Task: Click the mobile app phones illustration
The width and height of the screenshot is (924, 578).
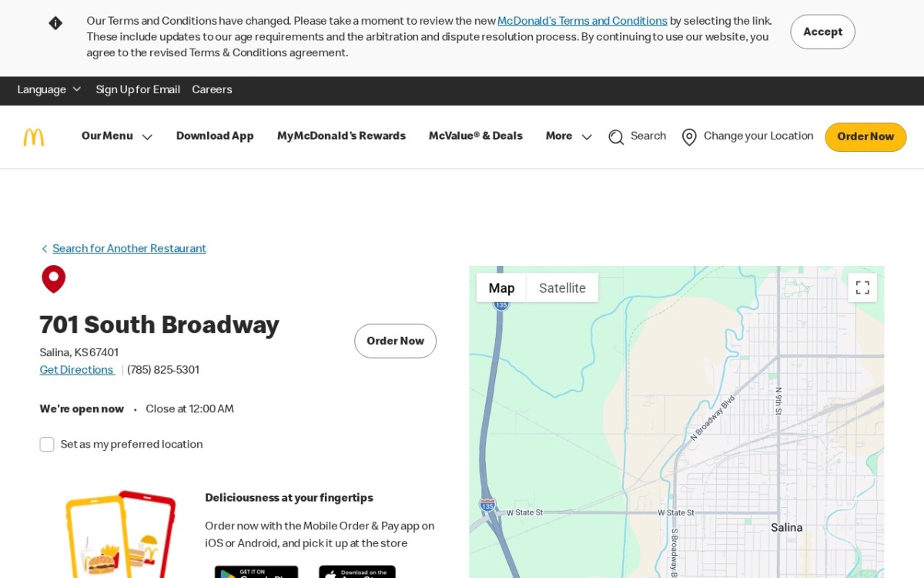Action: pos(122,534)
